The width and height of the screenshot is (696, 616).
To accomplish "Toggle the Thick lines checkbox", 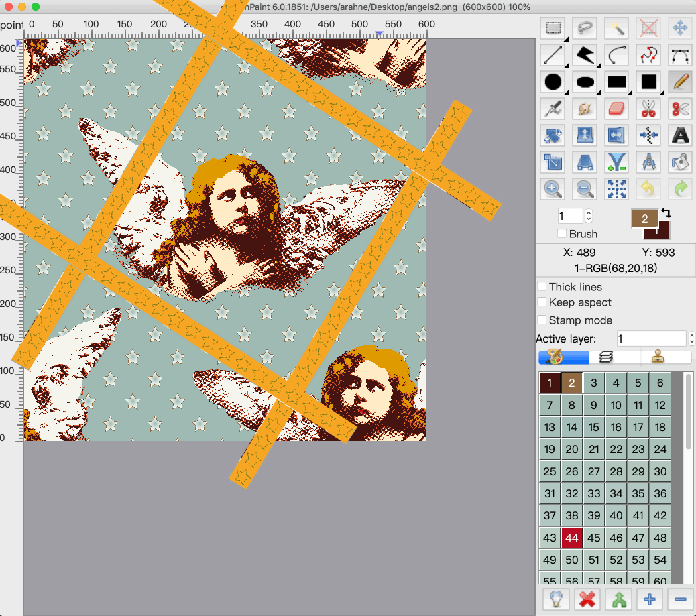I will pyautogui.click(x=542, y=286).
